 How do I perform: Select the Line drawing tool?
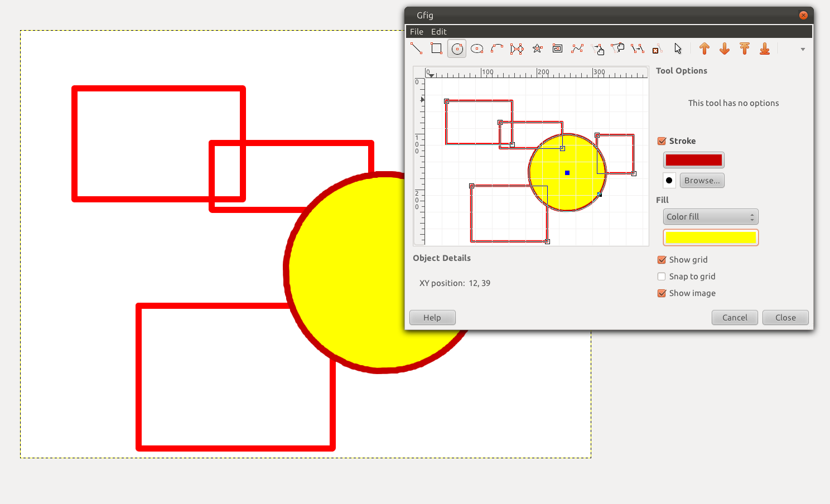[x=416, y=49]
